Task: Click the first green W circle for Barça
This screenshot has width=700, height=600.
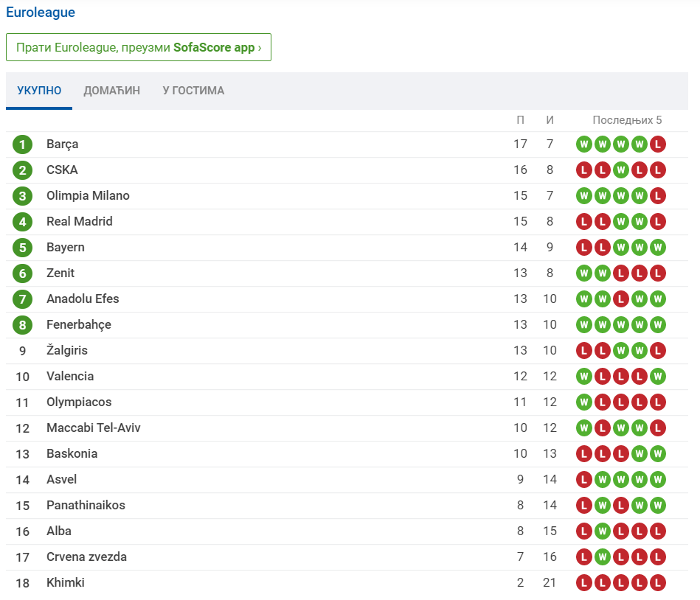Action: [584, 144]
